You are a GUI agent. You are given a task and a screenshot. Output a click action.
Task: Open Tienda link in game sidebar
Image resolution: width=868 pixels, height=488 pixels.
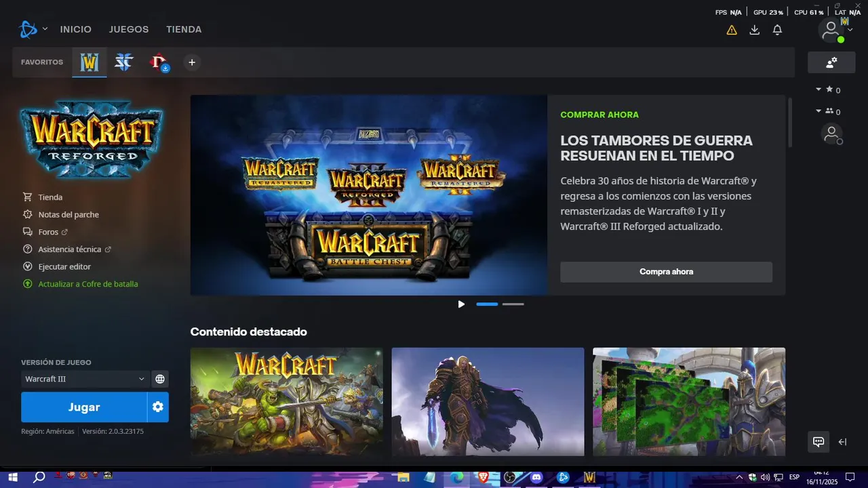pos(50,197)
